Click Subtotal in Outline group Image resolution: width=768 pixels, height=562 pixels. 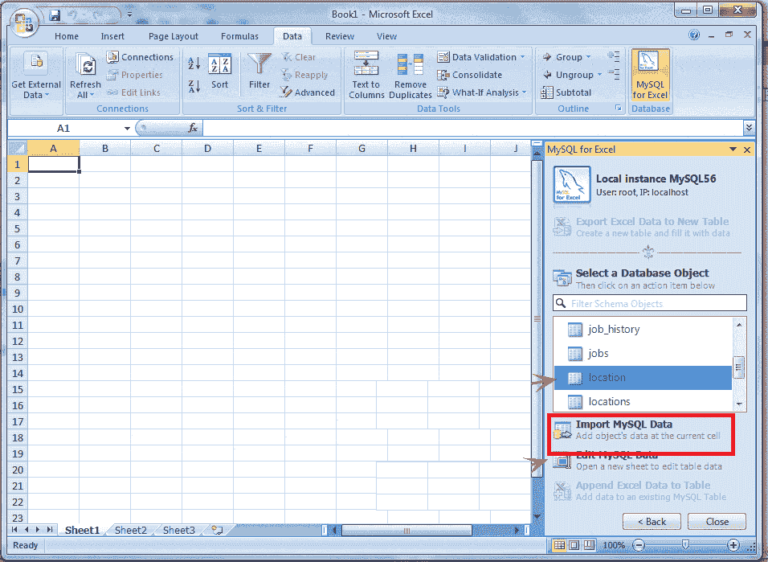click(x=566, y=92)
